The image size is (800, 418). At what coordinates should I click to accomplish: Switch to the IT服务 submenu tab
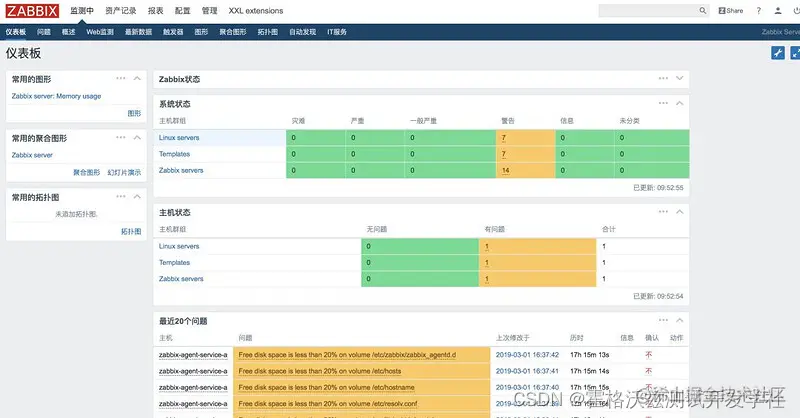click(337, 32)
